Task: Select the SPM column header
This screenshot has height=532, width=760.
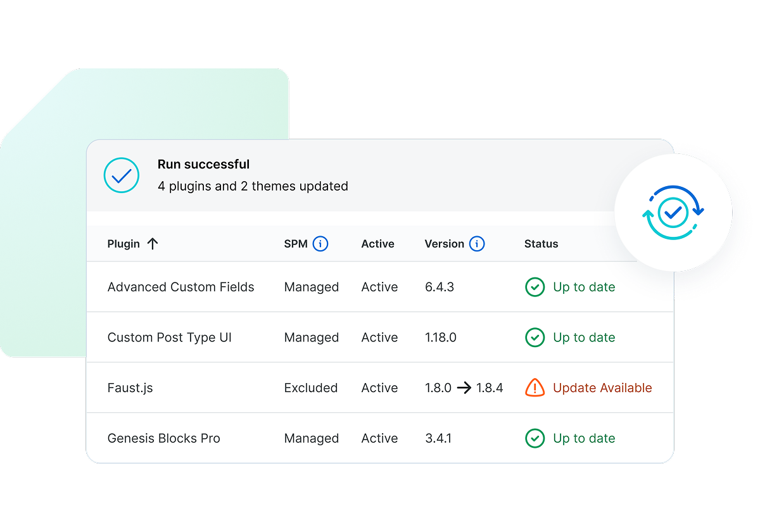Action: pyautogui.click(x=296, y=243)
